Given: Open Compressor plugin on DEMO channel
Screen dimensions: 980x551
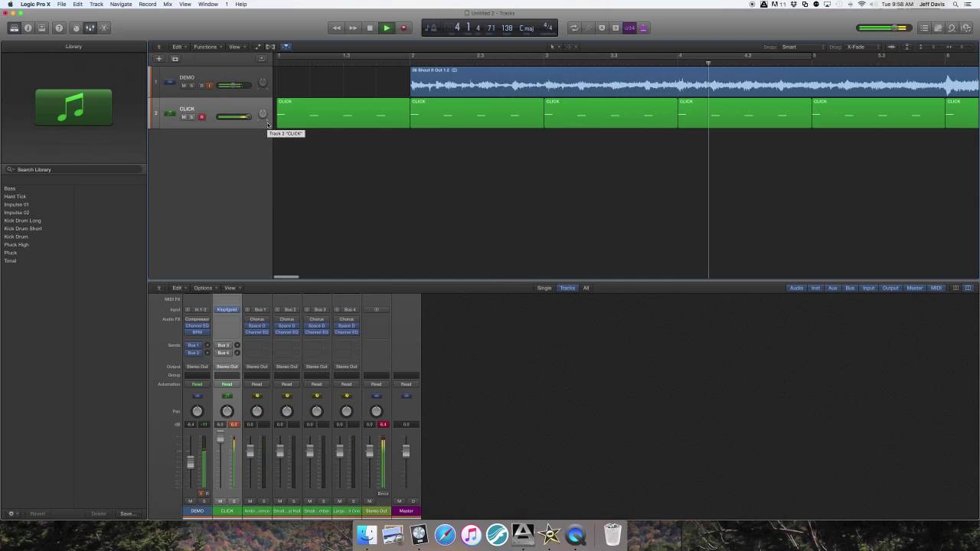Looking at the screenshot, I should coord(198,319).
